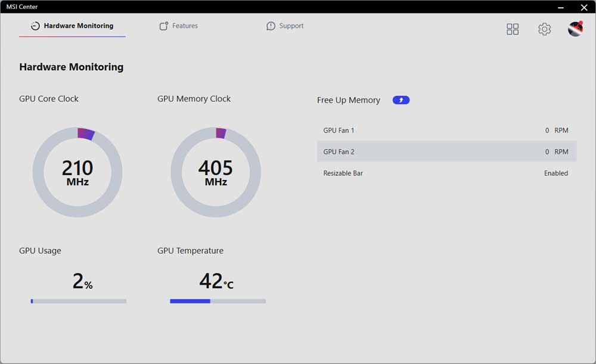Close the MSI Center window
The image size is (596, 364).
coord(584,7)
